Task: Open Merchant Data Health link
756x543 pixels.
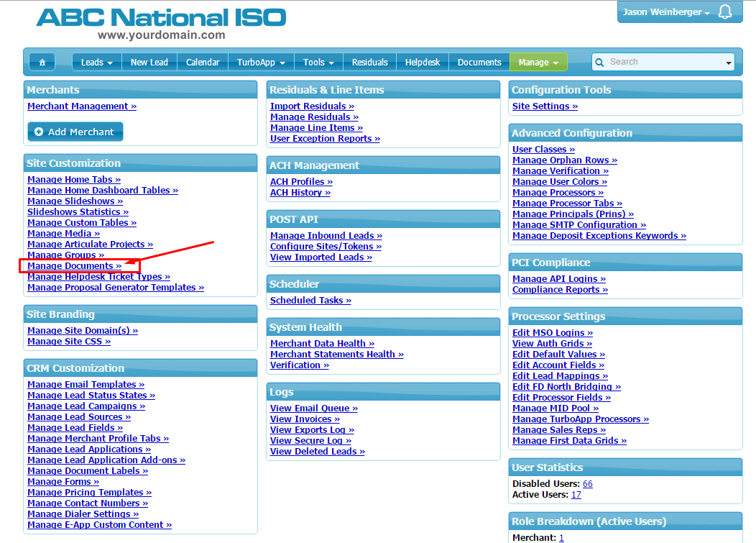Action: coord(322,344)
